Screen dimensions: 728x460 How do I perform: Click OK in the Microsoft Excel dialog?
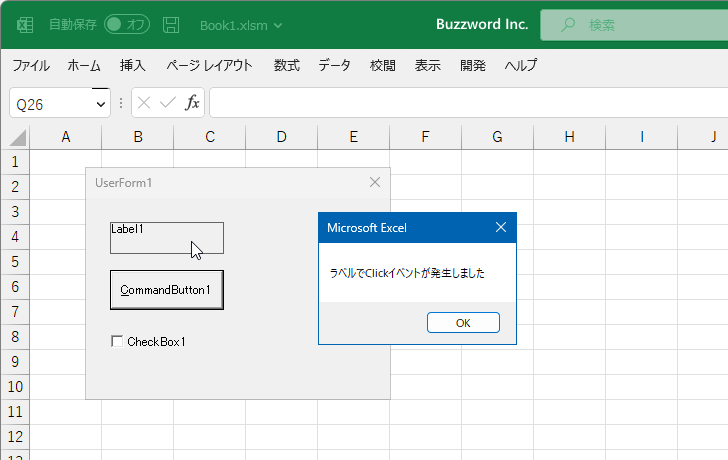click(x=463, y=323)
